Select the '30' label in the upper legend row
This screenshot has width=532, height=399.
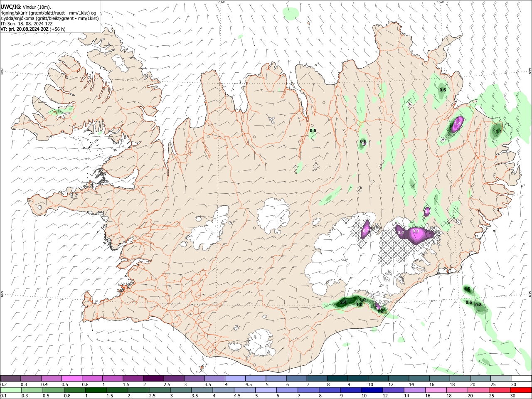(x=514, y=384)
